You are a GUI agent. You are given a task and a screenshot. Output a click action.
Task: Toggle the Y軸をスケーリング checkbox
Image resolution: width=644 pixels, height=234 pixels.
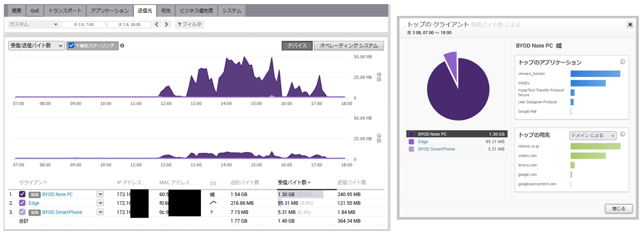pos(72,46)
